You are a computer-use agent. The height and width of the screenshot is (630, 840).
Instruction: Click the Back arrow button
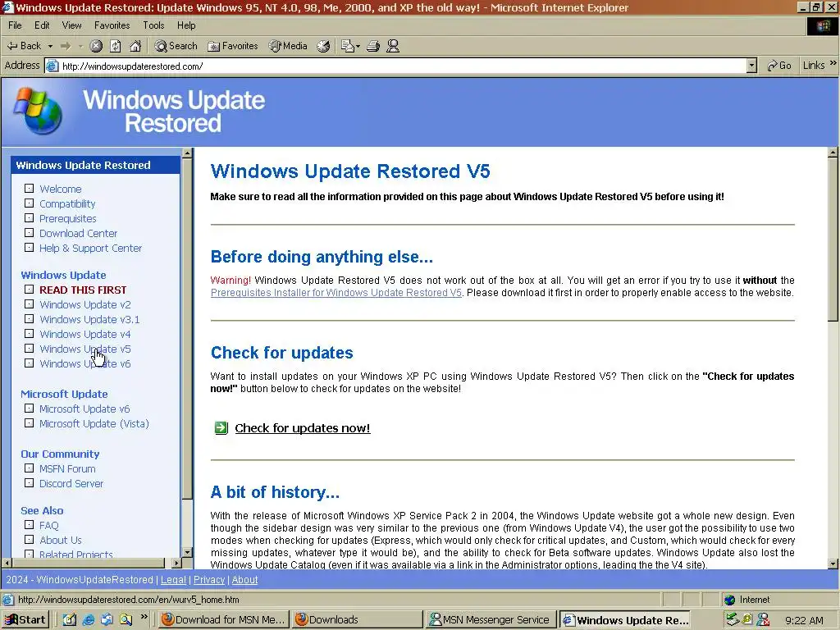pos(24,46)
